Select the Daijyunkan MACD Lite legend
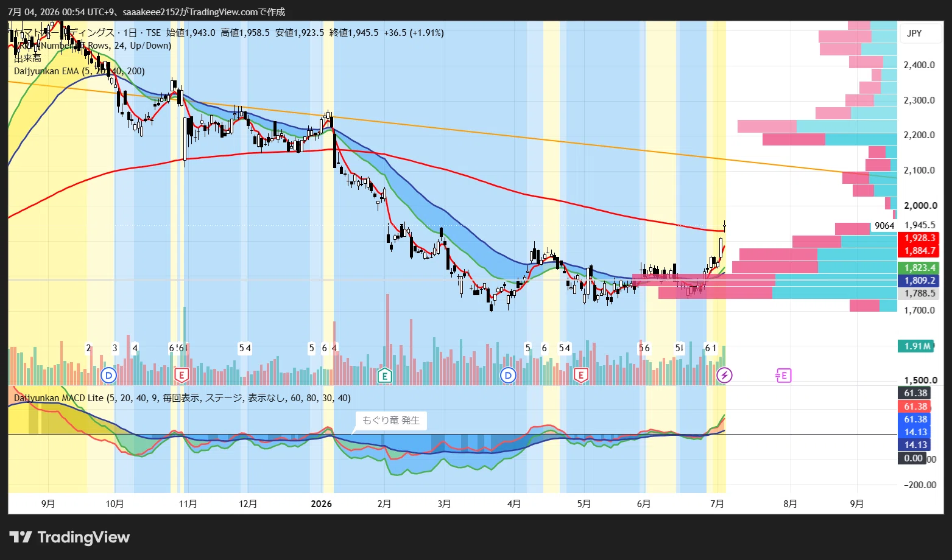Image resolution: width=952 pixels, height=560 pixels. click(182, 398)
